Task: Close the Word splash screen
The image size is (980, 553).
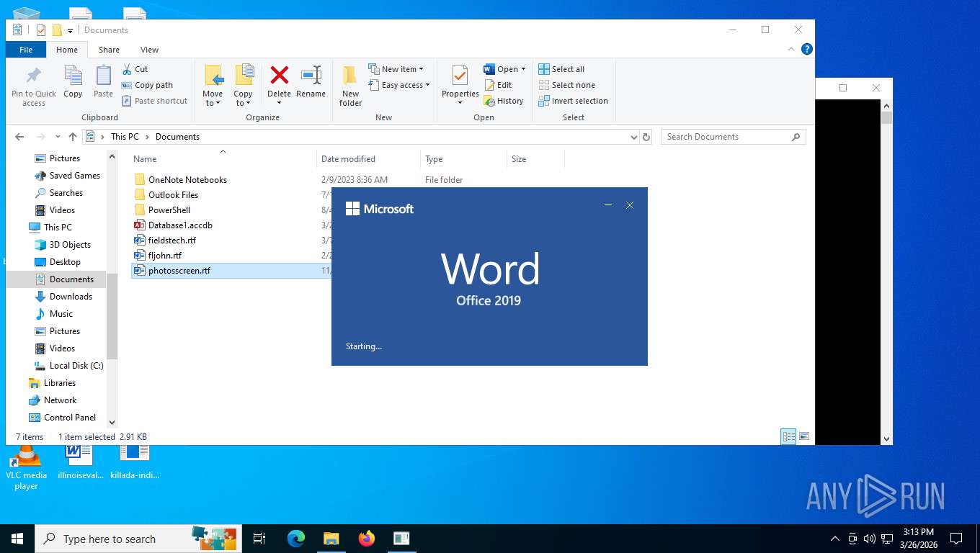Action: (x=630, y=205)
